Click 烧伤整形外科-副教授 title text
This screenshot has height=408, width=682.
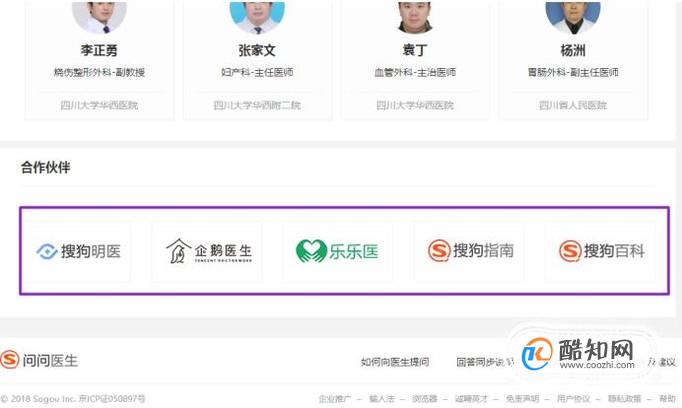99,72
